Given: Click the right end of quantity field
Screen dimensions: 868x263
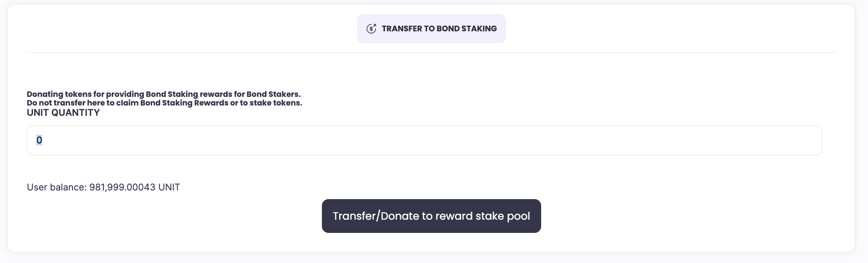Looking at the screenshot, I should (808, 140).
